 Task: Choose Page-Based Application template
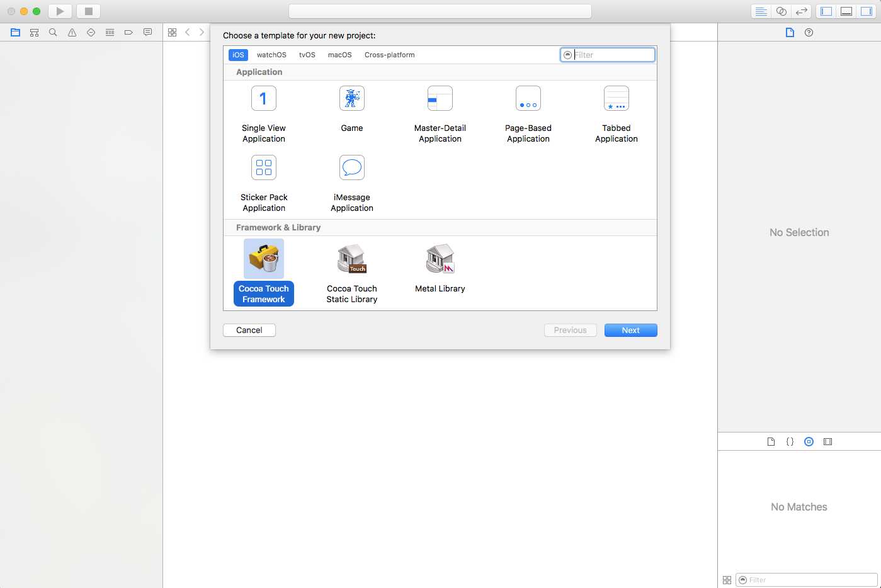(528, 115)
